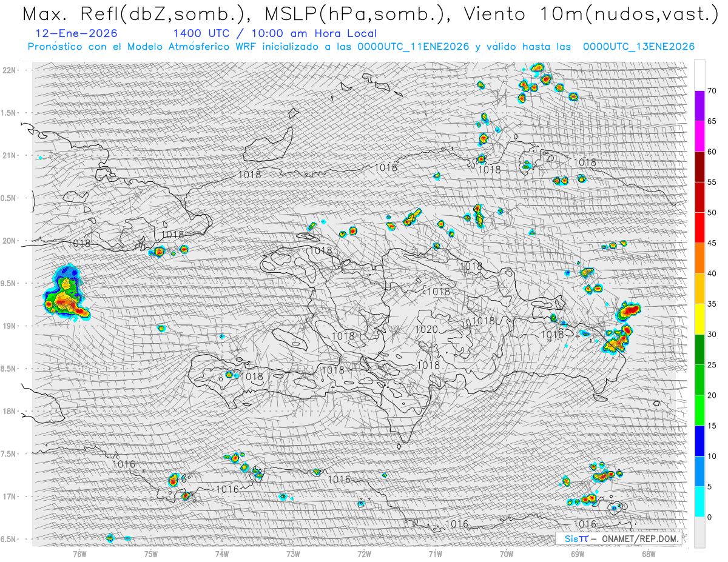Screen dimensions: 728x562
Task: Click the colorbar label "35"
Action: point(712,304)
